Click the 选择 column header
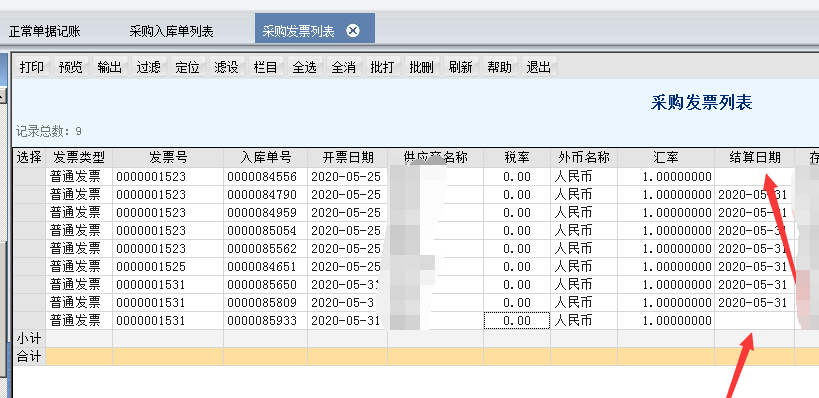The height and width of the screenshot is (398, 819). click(x=29, y=158)
